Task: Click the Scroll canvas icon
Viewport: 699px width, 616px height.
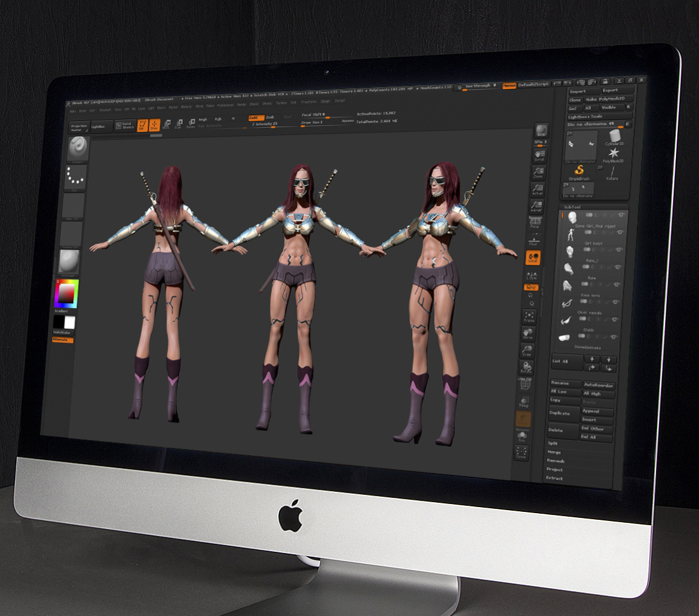Action: click(539, 155)
